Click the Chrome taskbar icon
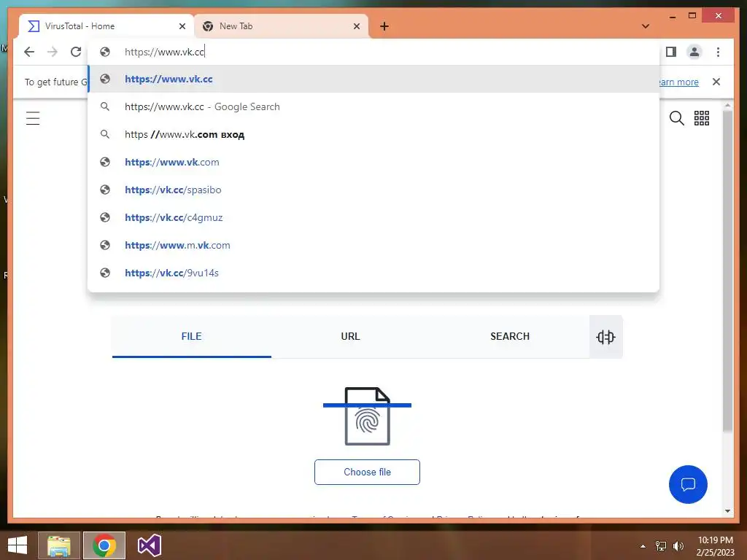Screen dimensions: 747x560 [x=104, y=545]
